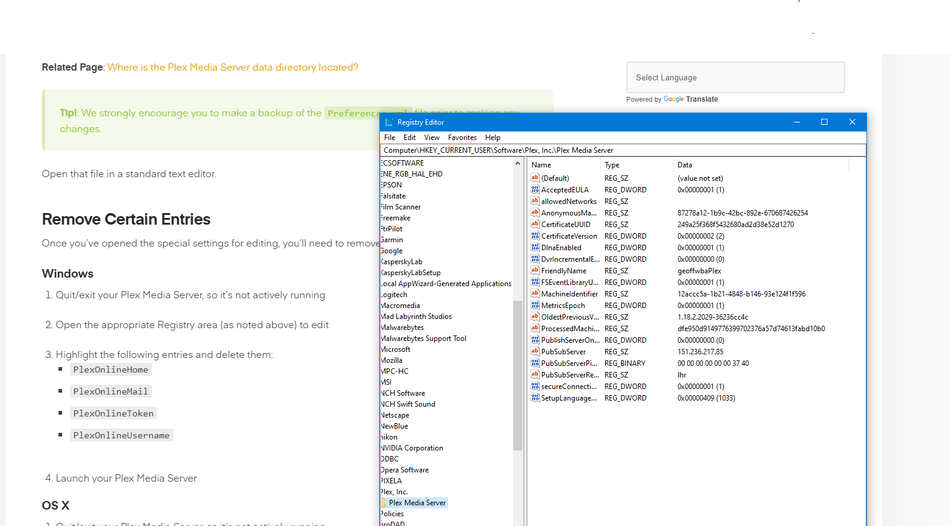
Task: Select the (Default) value icon
Action: pyautogui.click(x=535, y=178)
